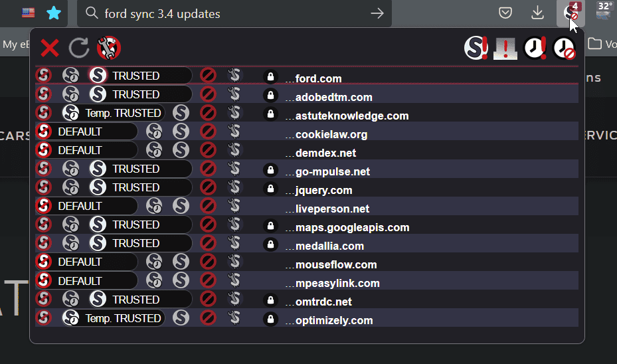Click the …mpeasylink.com domain label
The width and height of the screenshot is (617, 364).
tap(333, 283)
